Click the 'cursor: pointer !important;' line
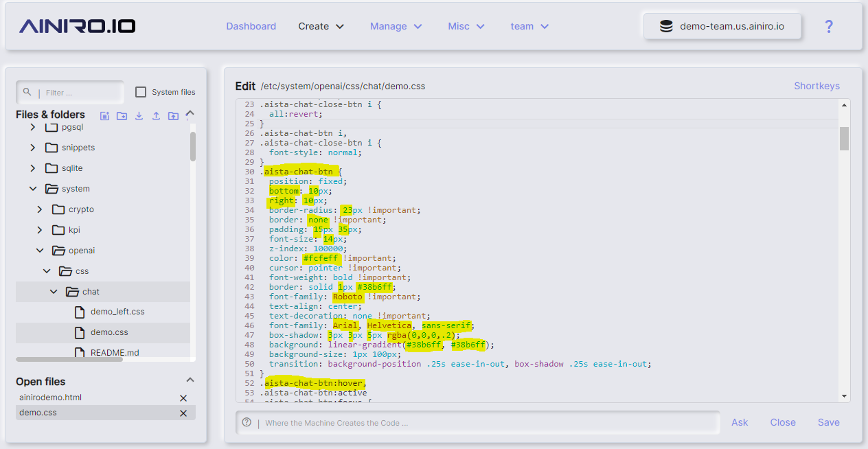This screenshot has width=868, height=449. pyautogui.click(x=335, y=268)
